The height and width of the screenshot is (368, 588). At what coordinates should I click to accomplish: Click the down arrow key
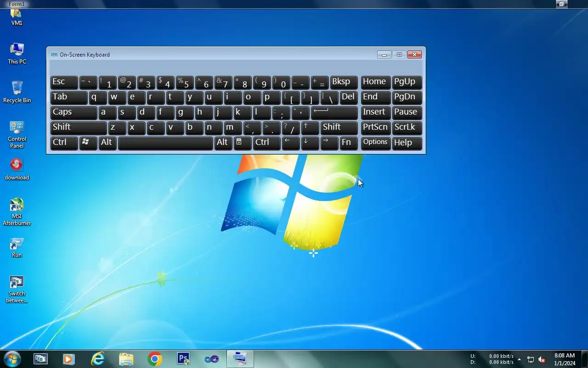click(x=310, y=143)
